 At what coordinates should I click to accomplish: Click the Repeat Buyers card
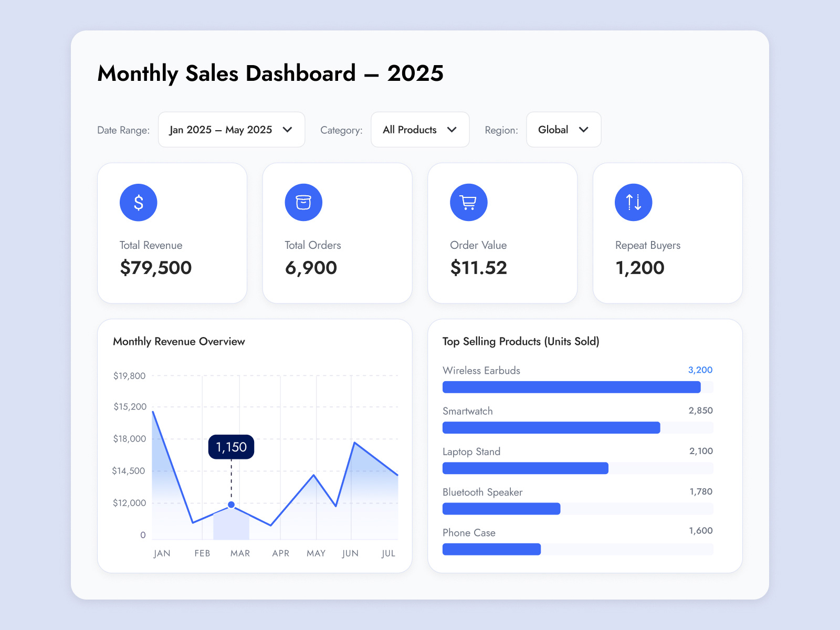pos(667,233)
